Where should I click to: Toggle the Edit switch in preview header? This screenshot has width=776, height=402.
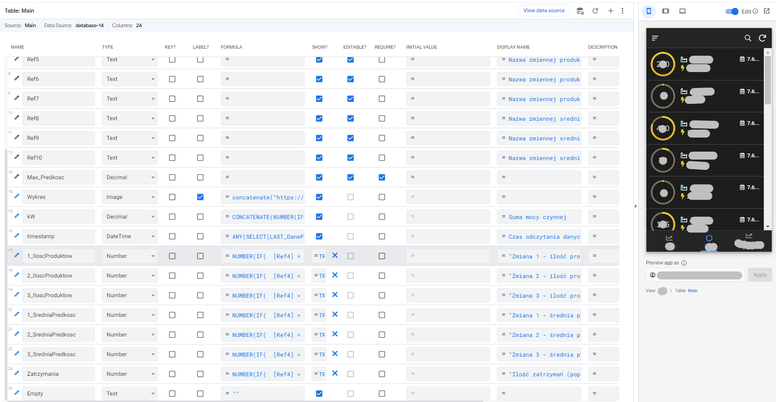click(732, 11)
